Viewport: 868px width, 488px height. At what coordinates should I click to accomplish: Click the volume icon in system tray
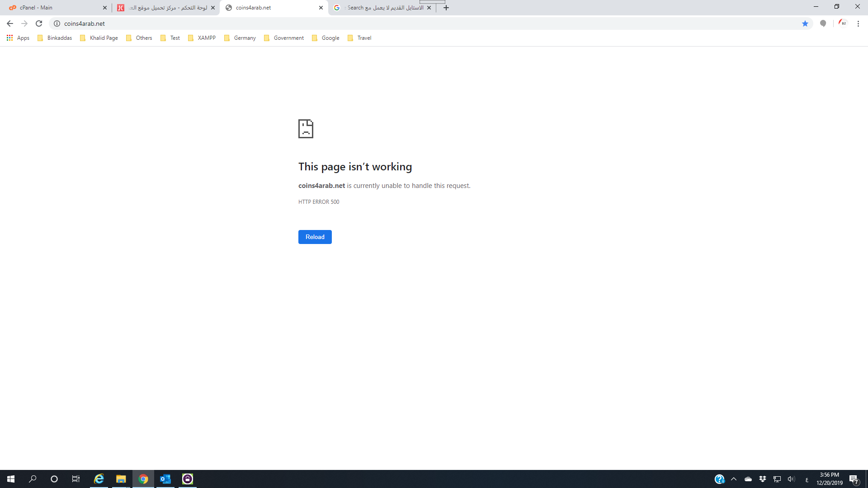point(791,479)
